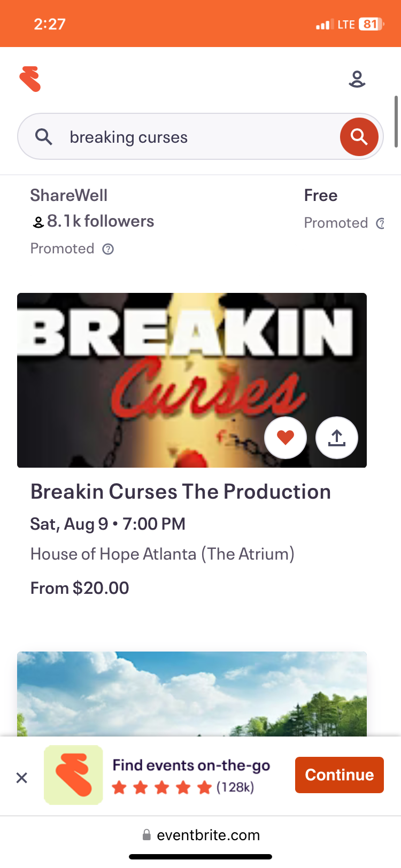Viewport: 401px width, 868px height.
Task: Open the Promoted help icon beside Free
Action: click(x=380, y=223)
